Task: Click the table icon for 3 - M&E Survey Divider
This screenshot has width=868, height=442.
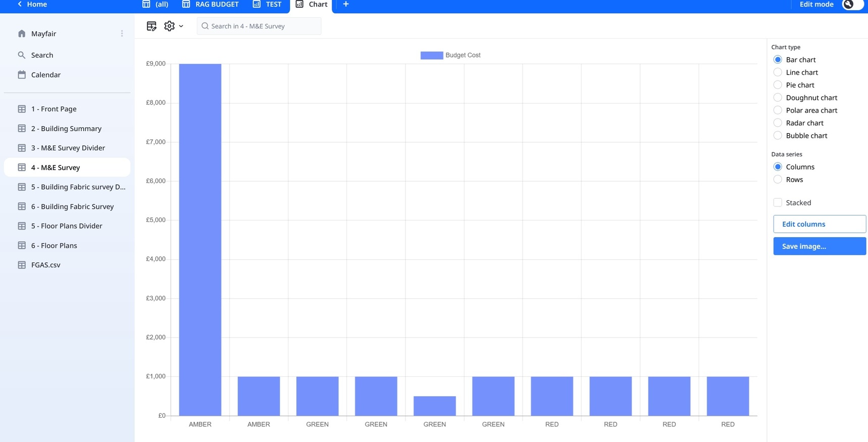Action: [22, 148]
